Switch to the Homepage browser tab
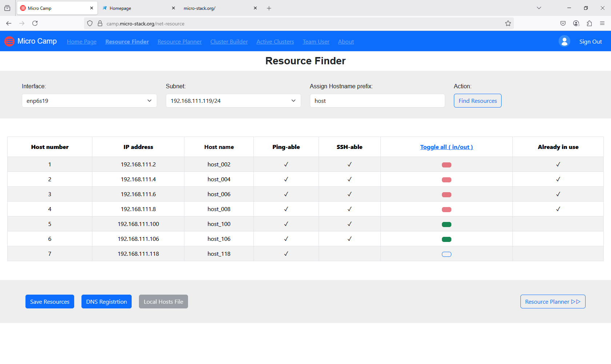Viewport: 611px width, 364px height. (x=139, y=8)
